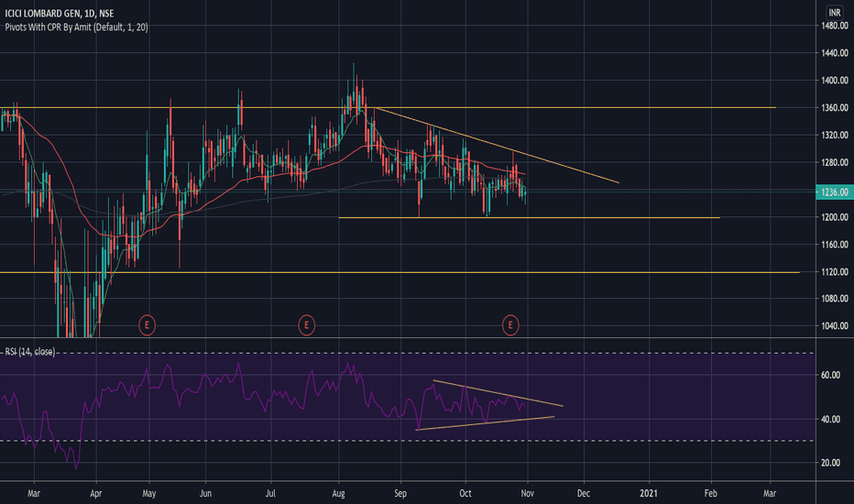Screen dimensions: 854x504
Task: Click the current price label 1236.00
Action: tap(835, 192)
